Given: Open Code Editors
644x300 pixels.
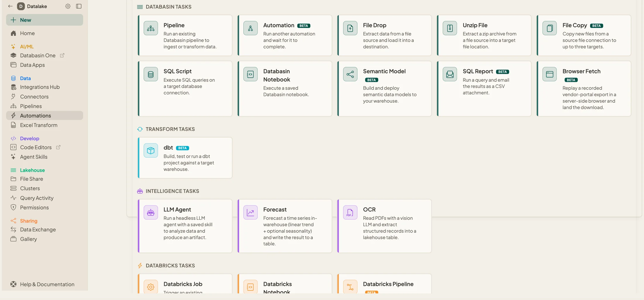Looking at the screenshot, I should click(x=36, y=147).
